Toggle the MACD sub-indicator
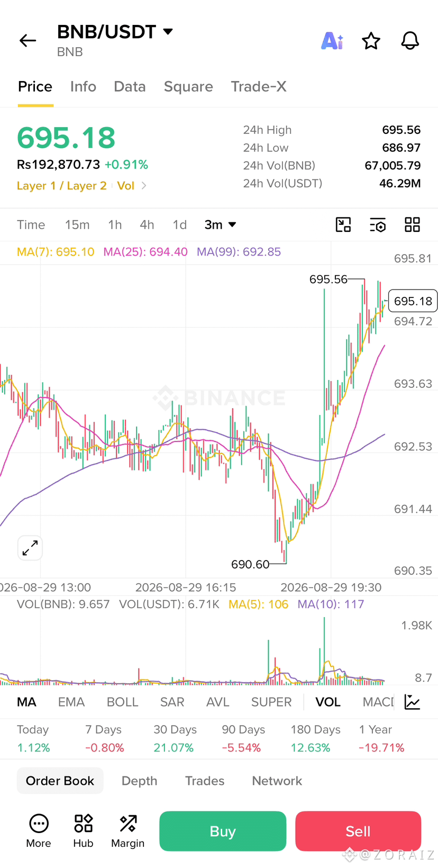 click(x=378, y=702)
